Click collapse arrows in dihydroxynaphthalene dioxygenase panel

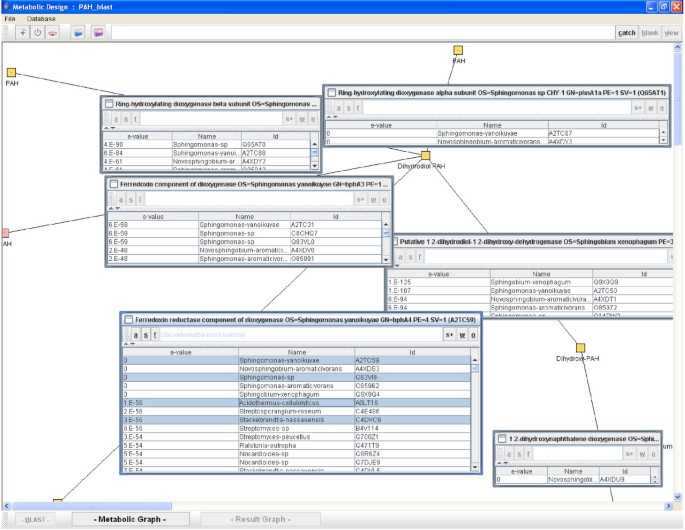pyautogui.click(x=503, y=463)
